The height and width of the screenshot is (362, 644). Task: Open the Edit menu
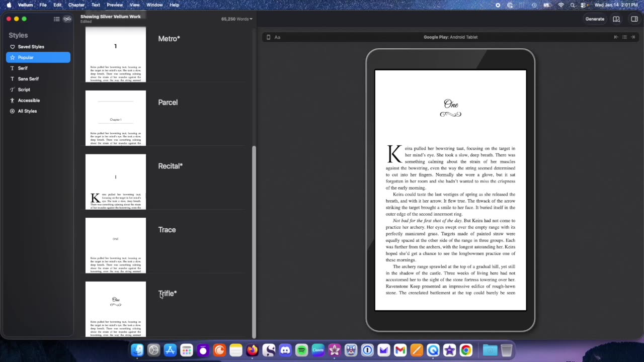tap(57, 5)
